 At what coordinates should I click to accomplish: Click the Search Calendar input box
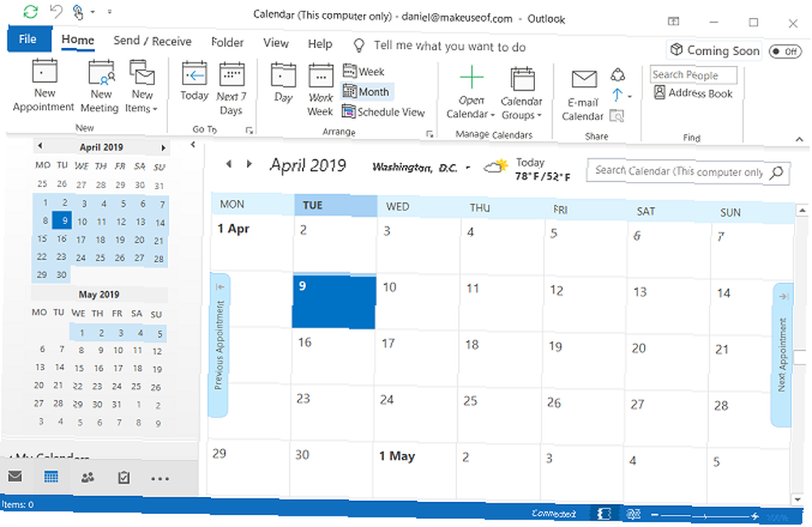[x=680, y=171]
